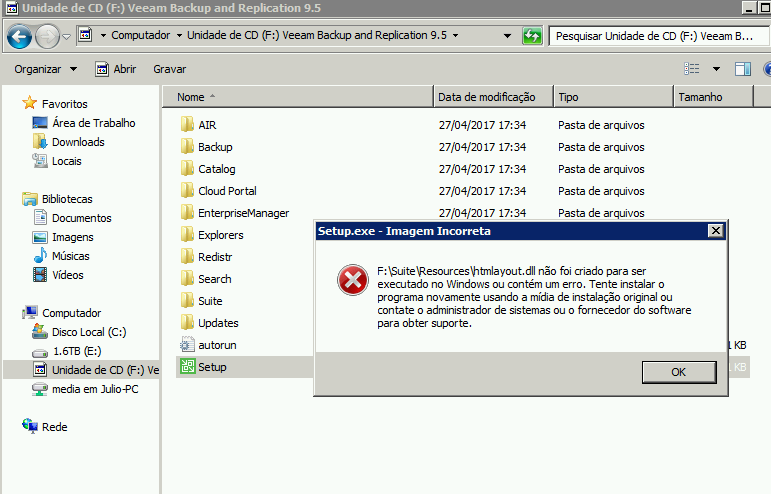Open the 1.6TB (E:) drive
Viewport: 771px width, 494px height.
coord(66,351)
